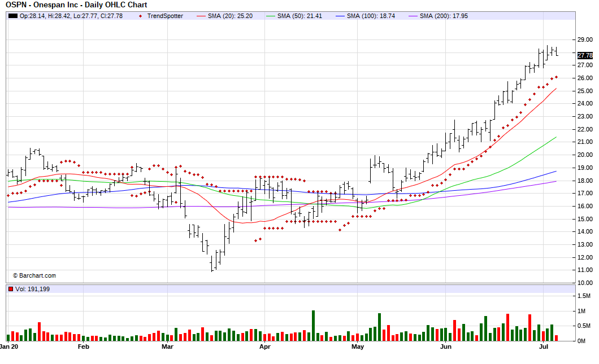The image size is (599, 364).
Task: Click the blue SMA (100) line swatch
Action: click(340, 16)
